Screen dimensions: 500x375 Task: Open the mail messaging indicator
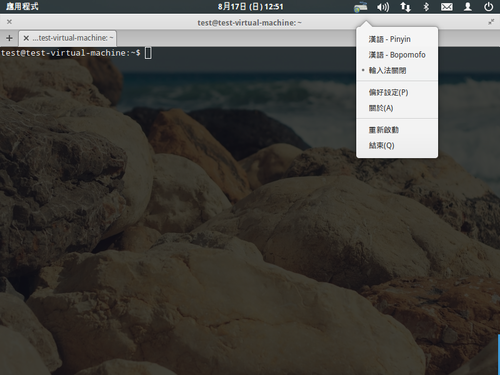(x=447, y=7)
